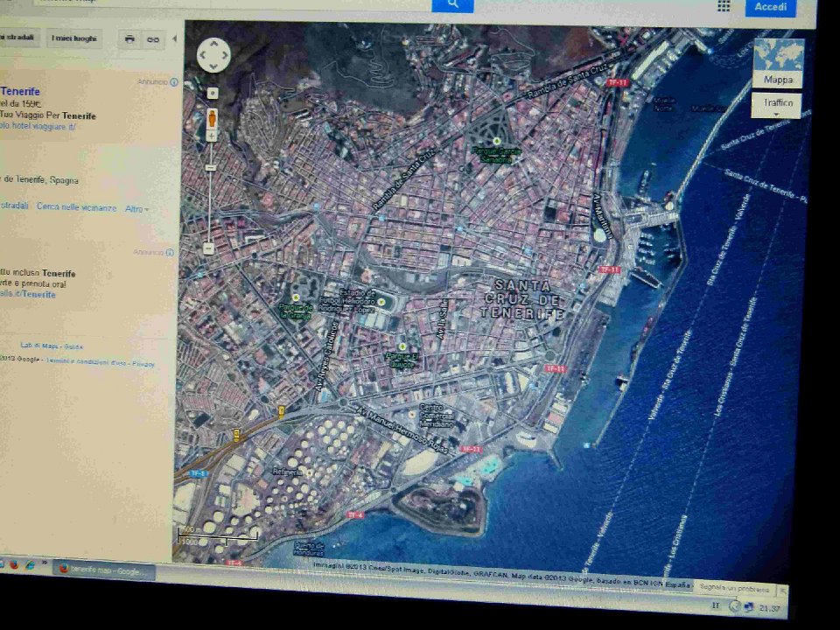Pan the map east with right arrow
840x630 pixels.
[225, 54]
